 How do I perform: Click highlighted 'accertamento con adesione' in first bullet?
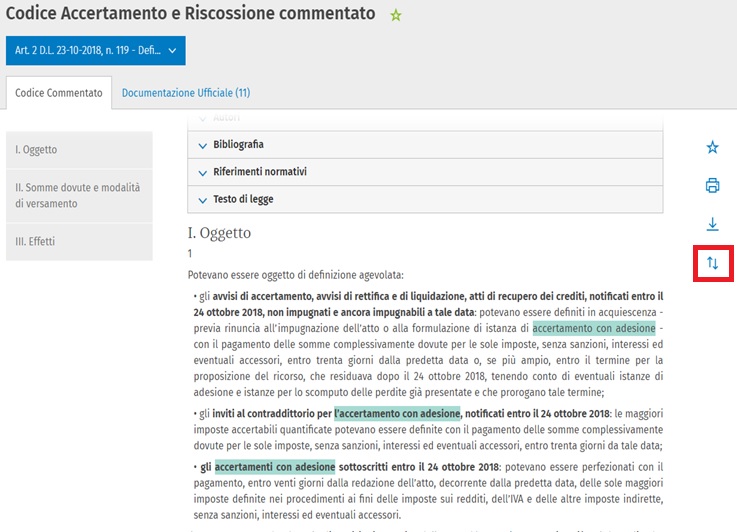click(x=594, y=328)
